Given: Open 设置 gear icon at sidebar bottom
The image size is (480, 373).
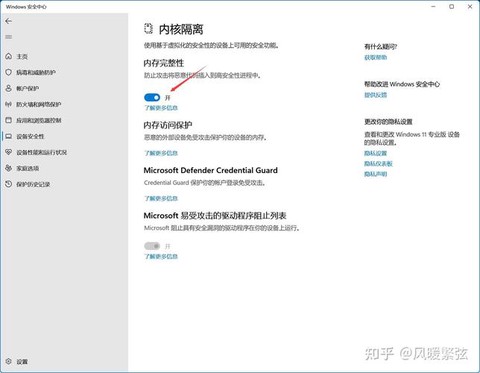Looking at the screenshot, I should click(9, 361).
